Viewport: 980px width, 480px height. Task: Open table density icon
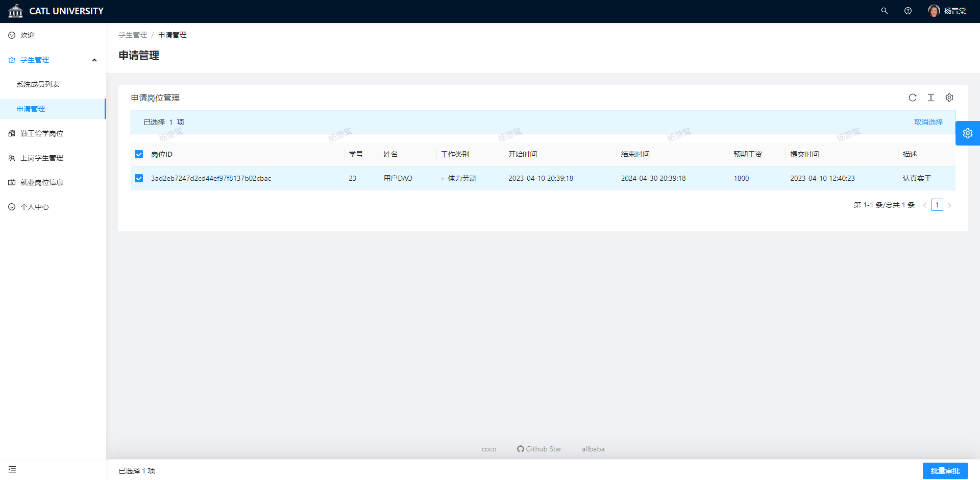931,98
